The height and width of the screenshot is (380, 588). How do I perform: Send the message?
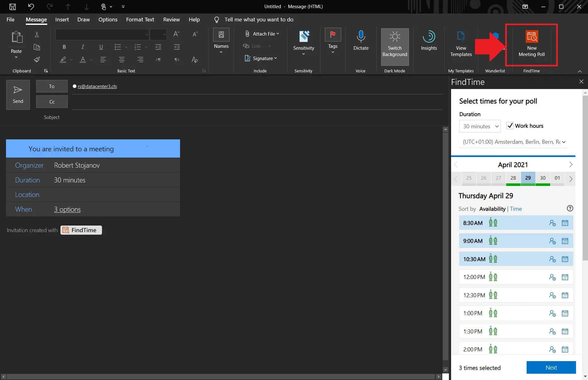(x=18, y=95)
